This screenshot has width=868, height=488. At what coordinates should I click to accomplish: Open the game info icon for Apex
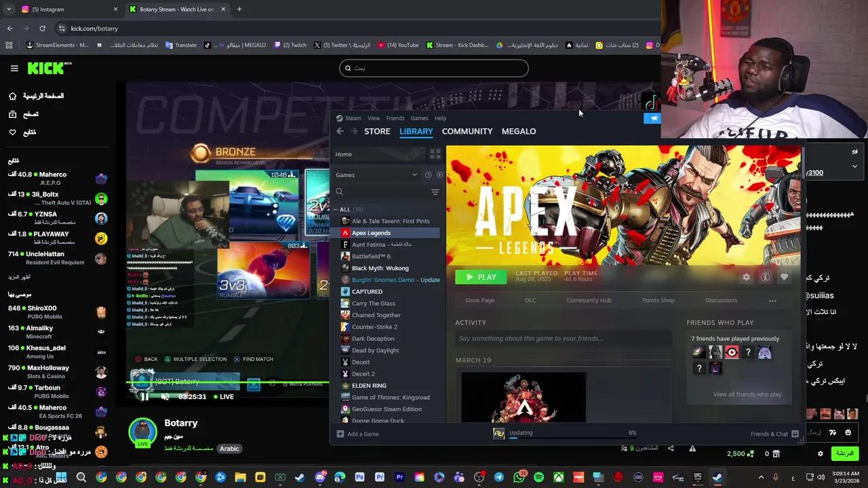coord(765,277)
